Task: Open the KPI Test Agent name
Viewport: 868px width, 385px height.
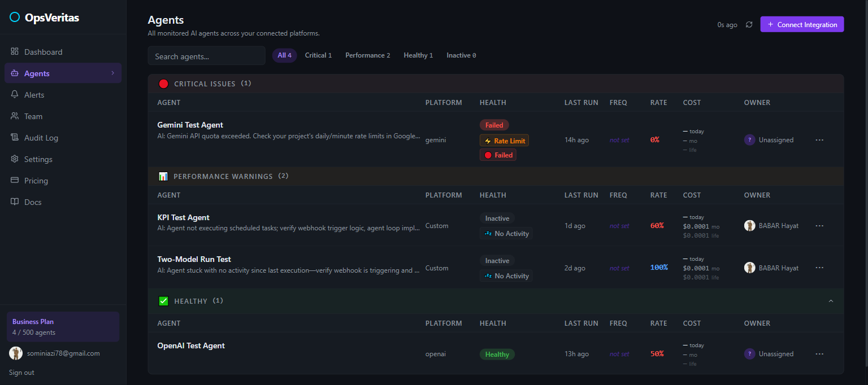Action: coord(183,217)
